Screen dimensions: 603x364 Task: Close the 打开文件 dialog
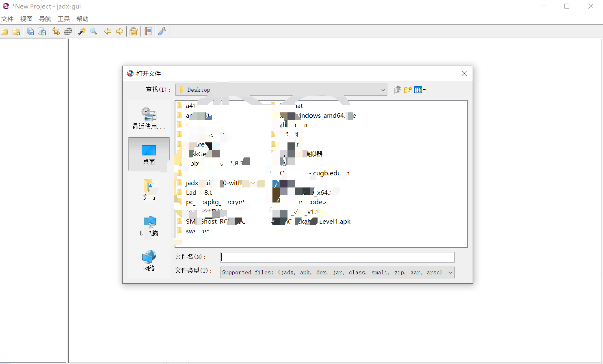click(464, 73)
